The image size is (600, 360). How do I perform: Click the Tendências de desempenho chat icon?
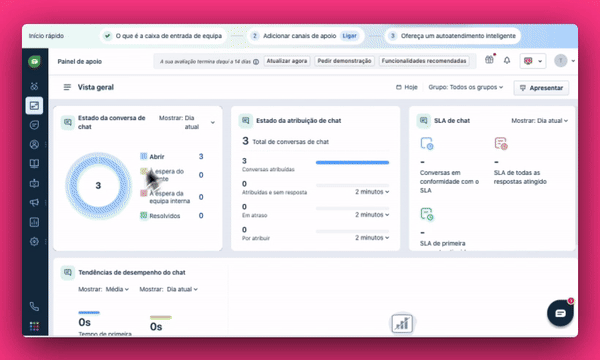click(x=68, y=272)
